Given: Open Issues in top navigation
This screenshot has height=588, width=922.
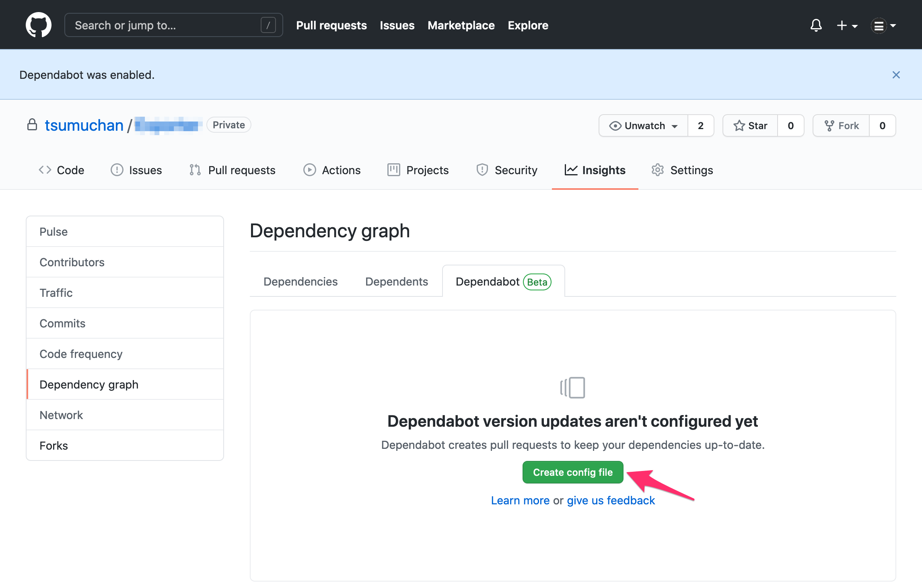Looking at the screenshot, I should tap(397, 25).
